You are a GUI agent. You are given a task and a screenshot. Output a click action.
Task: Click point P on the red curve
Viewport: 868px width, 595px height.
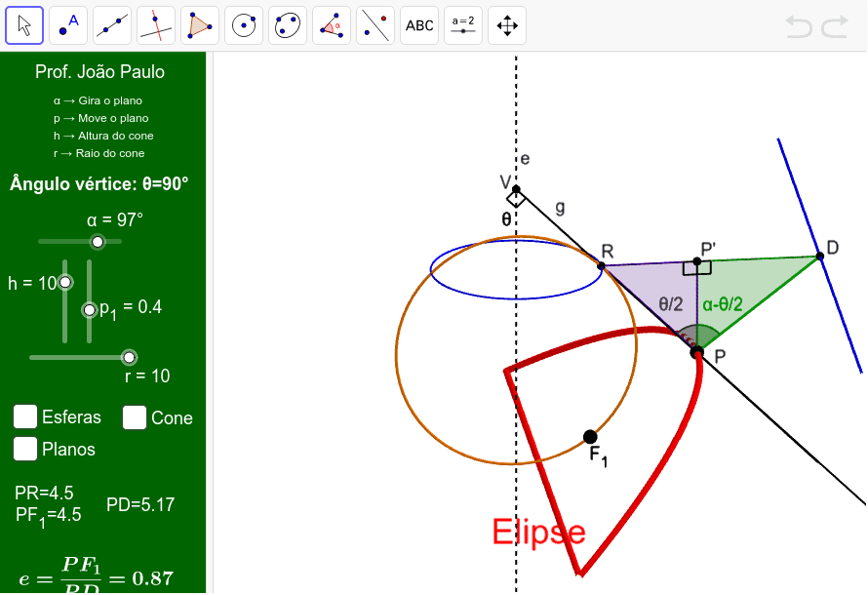[x=697, y=352]
